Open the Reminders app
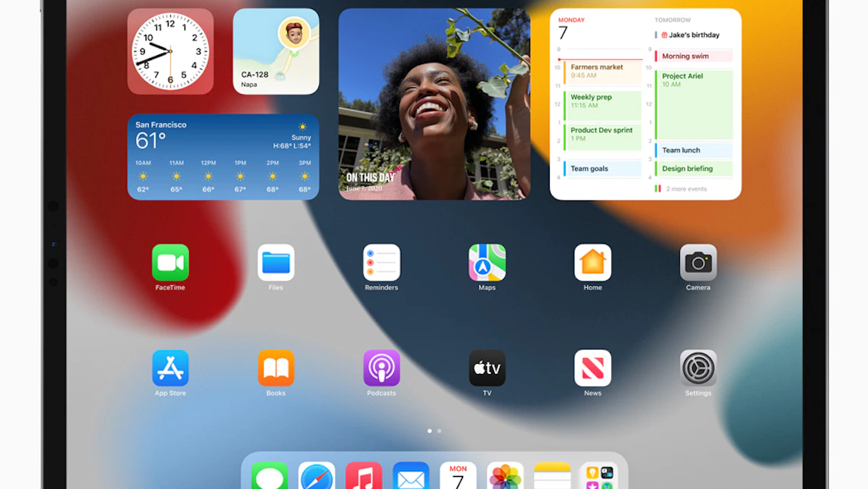The width and height of the screenshot is (868, 489). coord(381,263)
